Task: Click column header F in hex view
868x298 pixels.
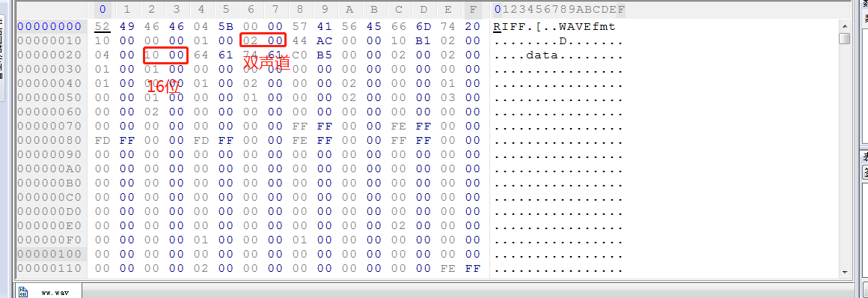Action: click(473, 10)
